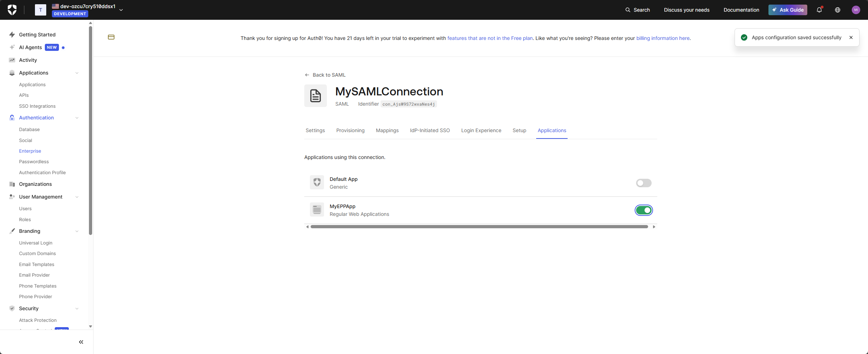Viewport: 868px width, 354px height.
Task: Click the globe language icon
Action: (x=837, y=10)
